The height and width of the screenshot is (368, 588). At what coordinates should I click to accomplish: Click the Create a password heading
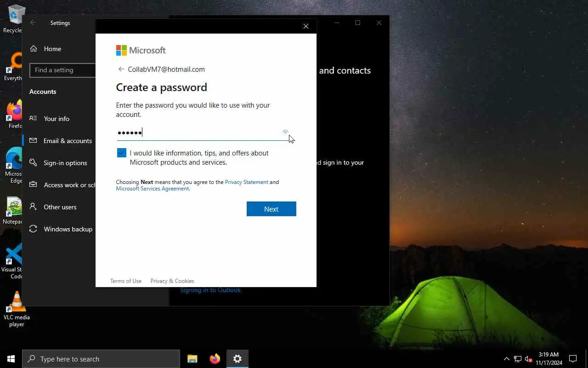(162, 87)
